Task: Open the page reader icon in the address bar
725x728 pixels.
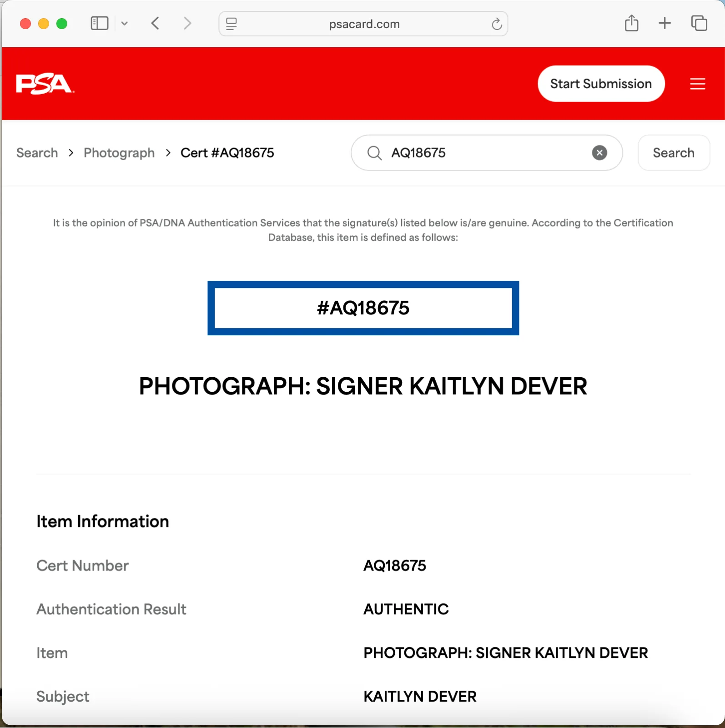Action: [x=232, y=24]
